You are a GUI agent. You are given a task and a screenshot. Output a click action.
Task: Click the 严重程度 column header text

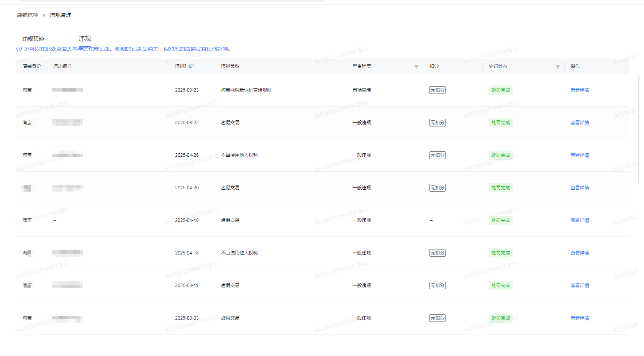(362, 66)
